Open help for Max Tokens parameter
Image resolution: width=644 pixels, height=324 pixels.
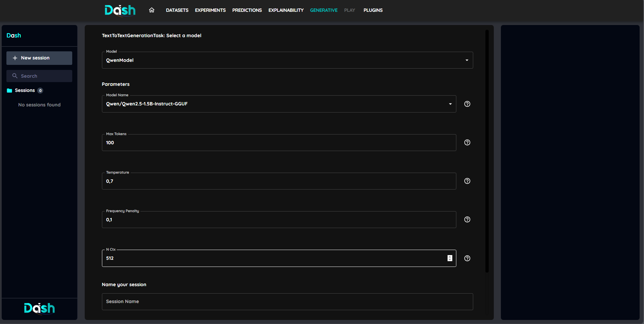467,142
